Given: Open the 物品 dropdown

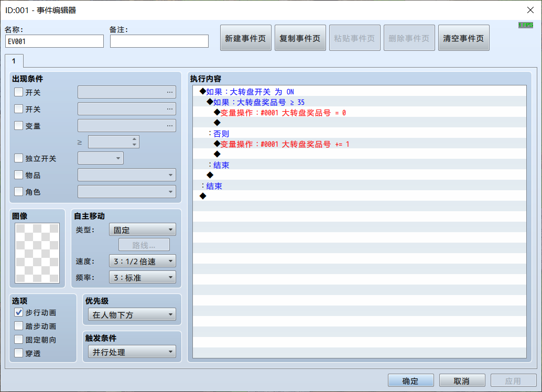Looking at the screenshot, I should click(x=127, y=175).
